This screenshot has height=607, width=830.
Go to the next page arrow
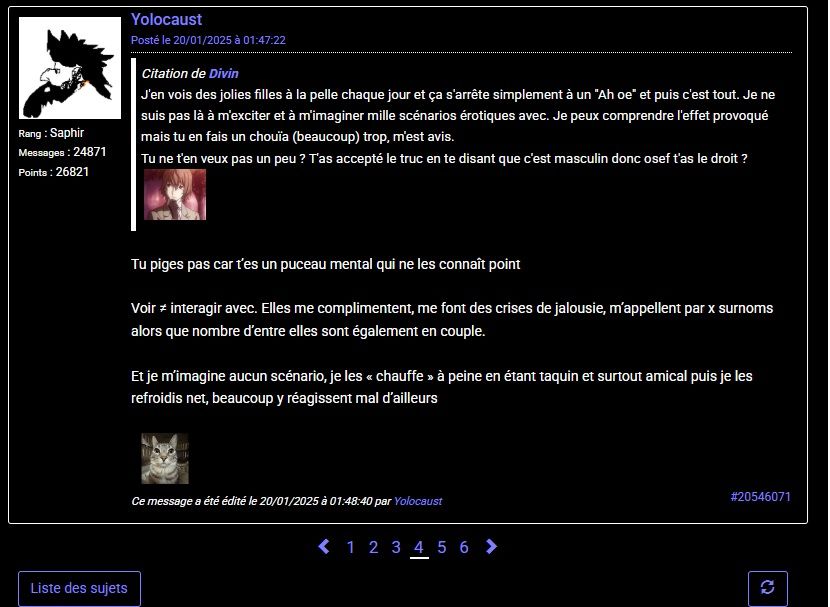coord(491,547)
